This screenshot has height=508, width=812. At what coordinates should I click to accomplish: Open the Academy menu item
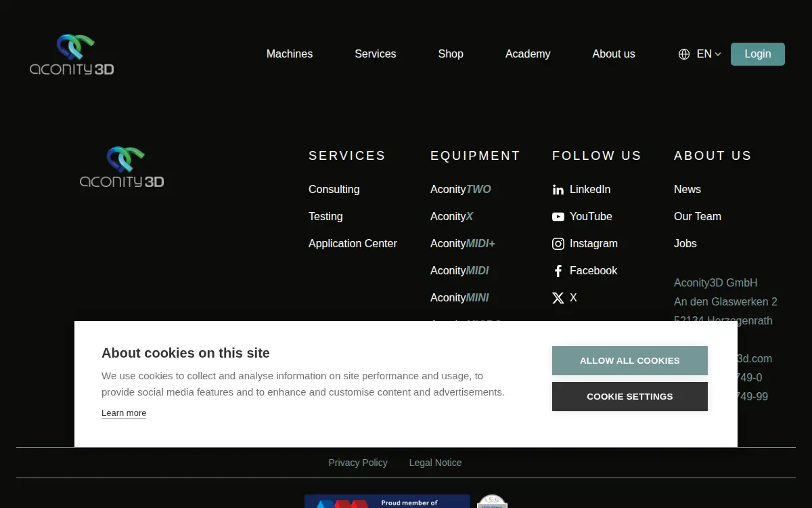tap(528, 54)
